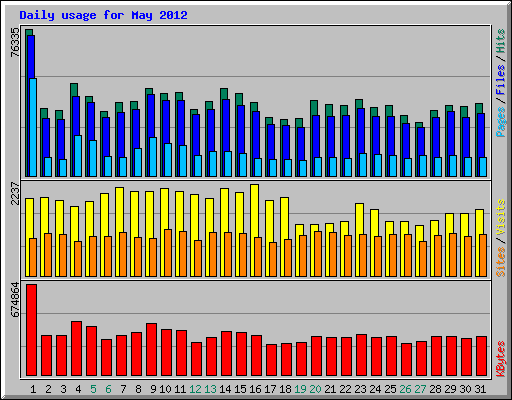Click day label 28 on the axis
Screen dimensions: 512x400
[x=435, y=389]
